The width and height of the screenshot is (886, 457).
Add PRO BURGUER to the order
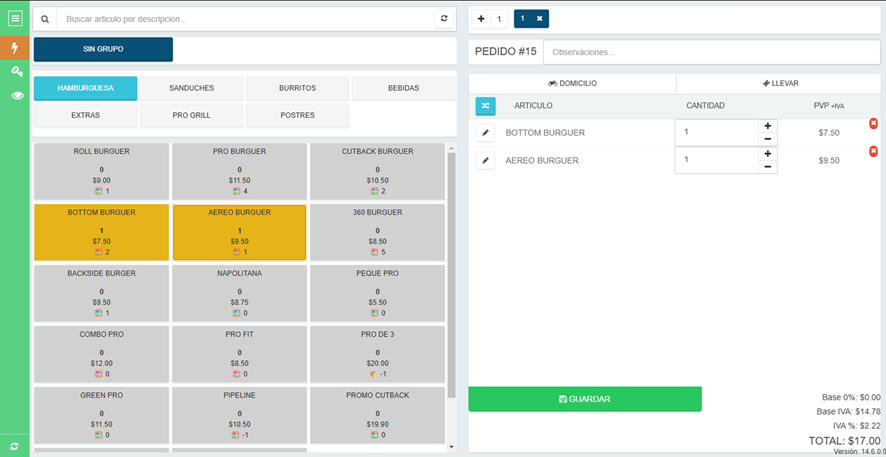click(240, 171)
